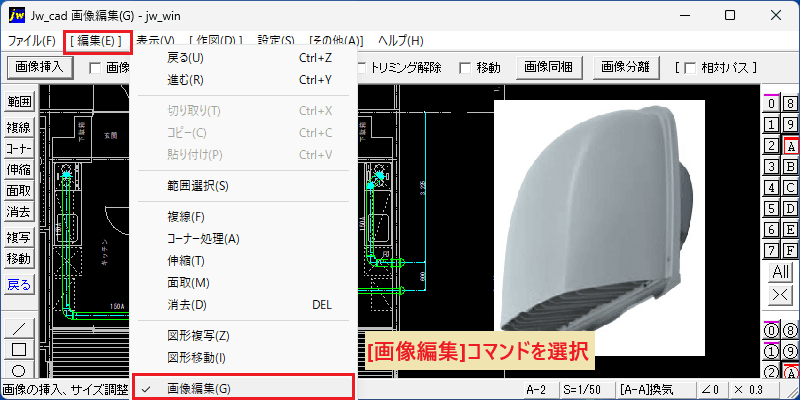Click circled layer group ① button
The height and width of the screenshot is (400, 800).
pyautogui.click(x=771, y=352)
